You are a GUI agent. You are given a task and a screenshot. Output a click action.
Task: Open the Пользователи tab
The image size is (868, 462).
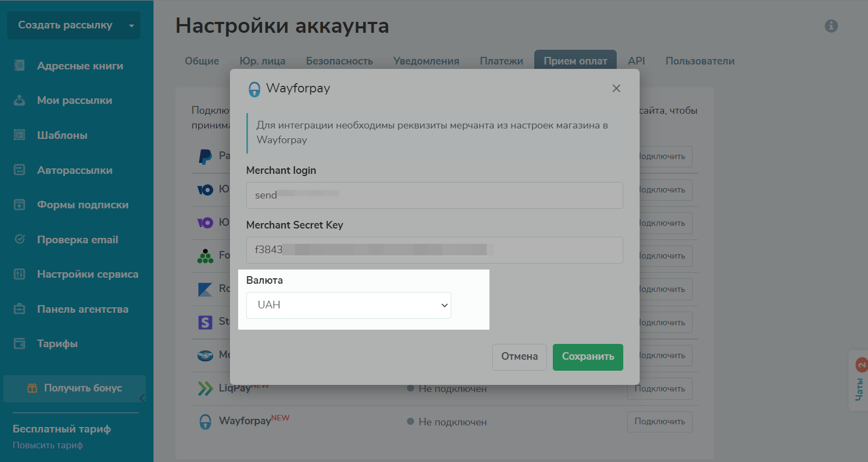(x=700, y=61)
